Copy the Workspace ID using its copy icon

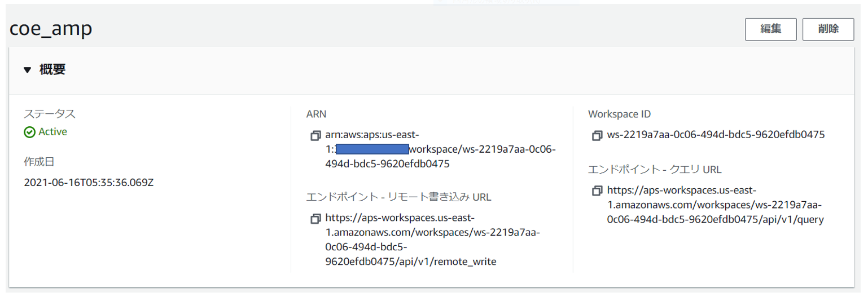(597, 136)
